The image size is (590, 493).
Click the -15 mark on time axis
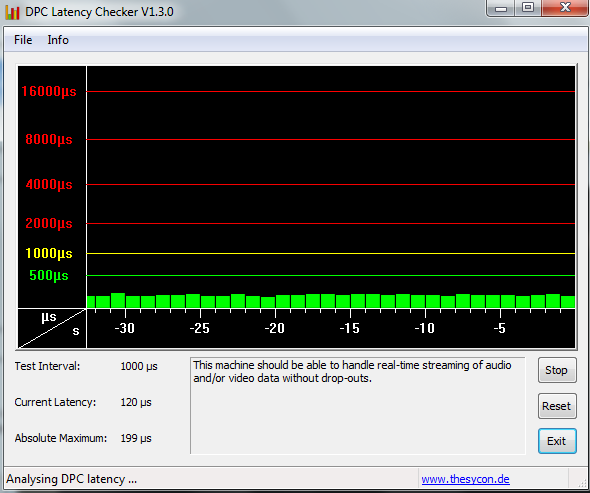350,328
